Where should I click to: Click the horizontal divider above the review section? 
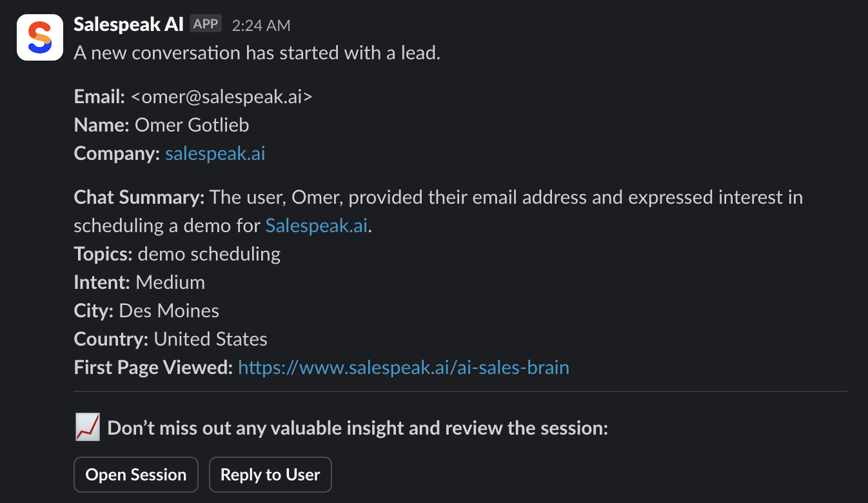(x=460, y=391)
